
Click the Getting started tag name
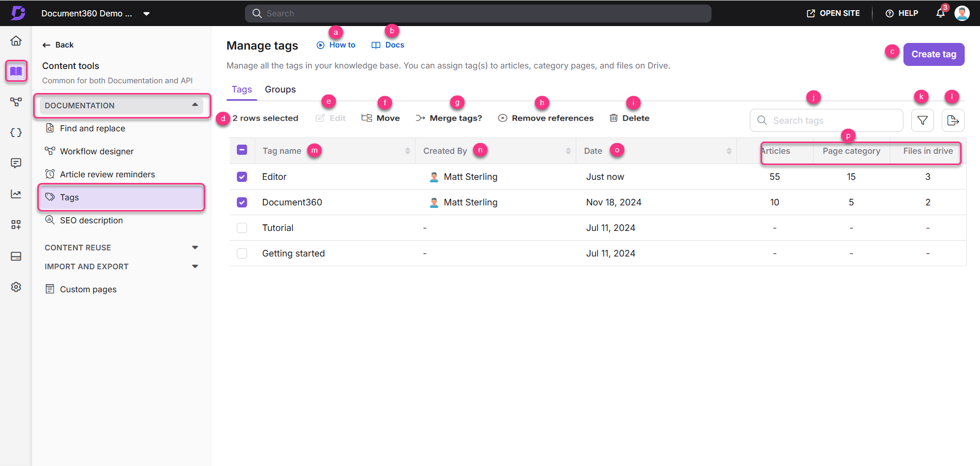tap(293, 253)
